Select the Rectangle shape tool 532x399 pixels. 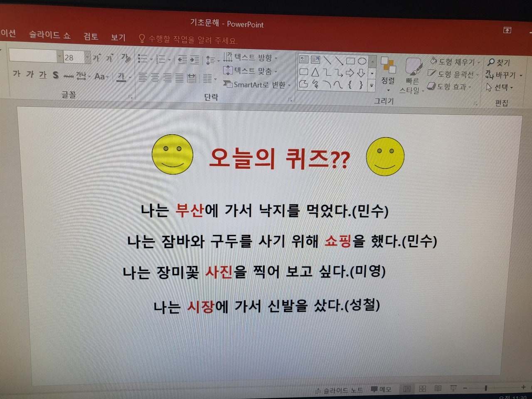click(351, 61)
